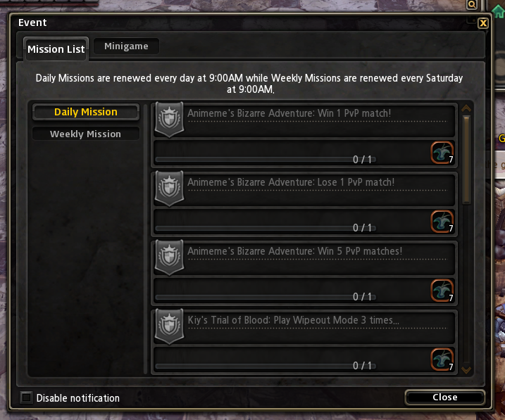Toggle the Disable notification checkbox
Image resolution: width=505 pixels, height=420 pixels.
coord(26,397)
